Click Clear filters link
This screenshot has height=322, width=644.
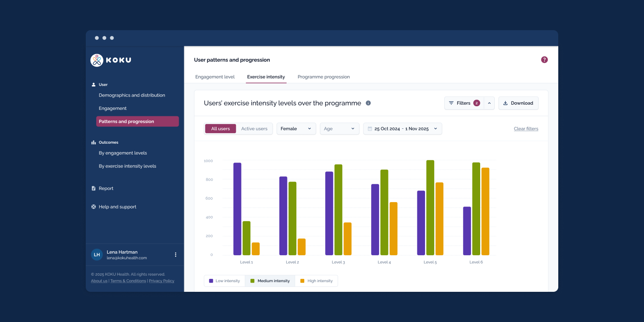[526, 129]
